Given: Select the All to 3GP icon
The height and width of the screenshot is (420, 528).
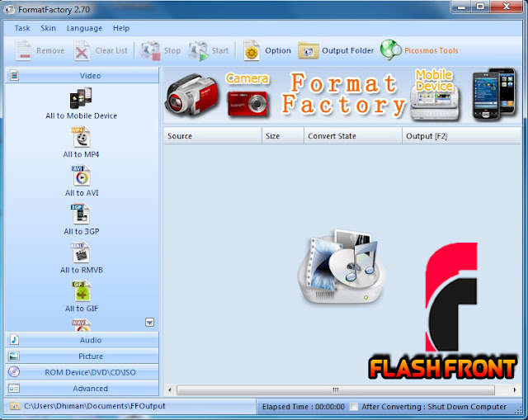Looking at the screenshot, I should click(x=80, y=215).
